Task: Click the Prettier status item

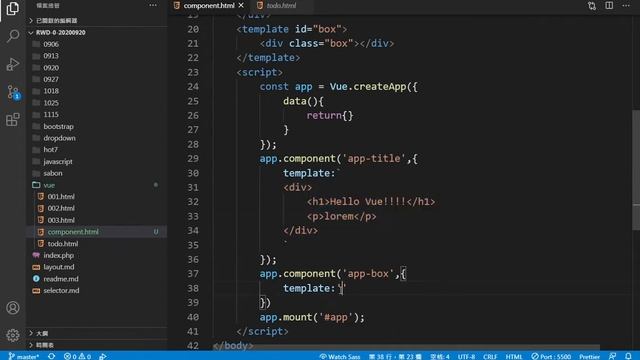Action: pyautogui.click(x=589, y=356)
